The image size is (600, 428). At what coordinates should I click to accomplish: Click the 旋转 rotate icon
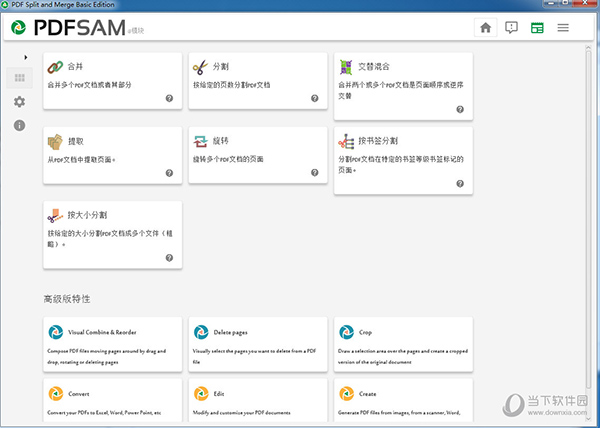201,142
